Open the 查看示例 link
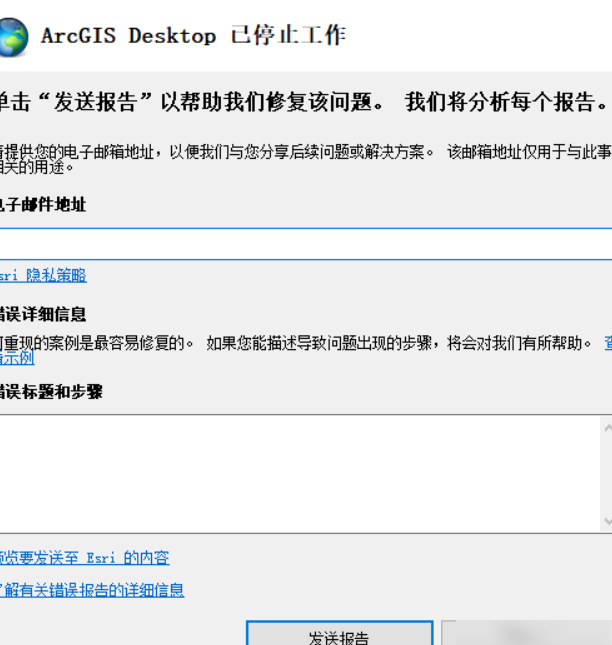This screenshot has width=612, height=645. click(17, 358)
